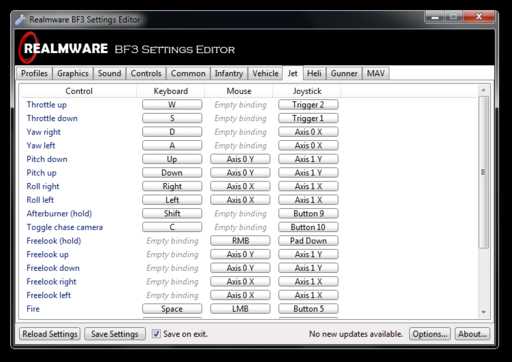Image resolution: width=512 pixels, height=362 pixels.
Task: Edit Throttle up joystick binding Trigger 2
Action: pyautogui.click(x=308, y=105)
